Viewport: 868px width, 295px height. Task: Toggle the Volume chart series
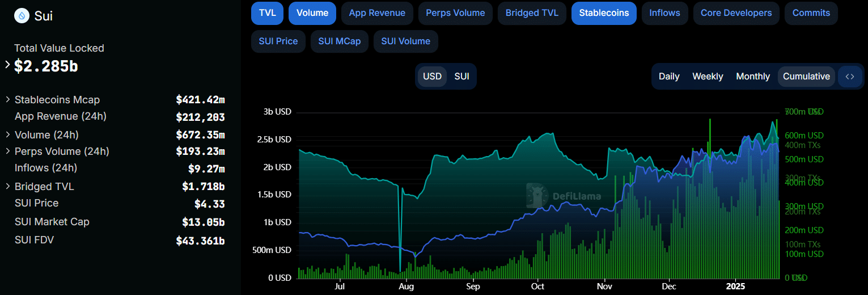(x=312, y=13)
